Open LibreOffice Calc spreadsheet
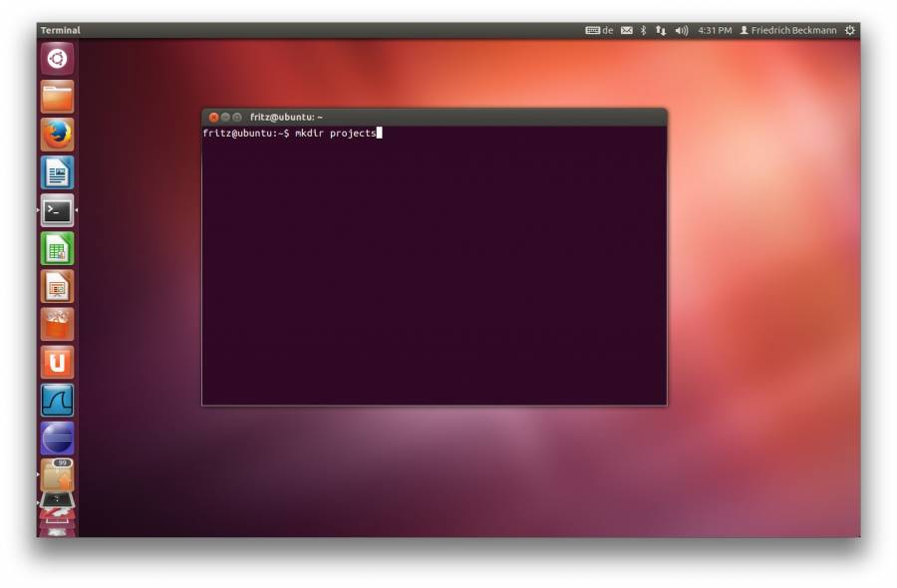This screenshot has height=588, width=897. click(x=57, y=248)
